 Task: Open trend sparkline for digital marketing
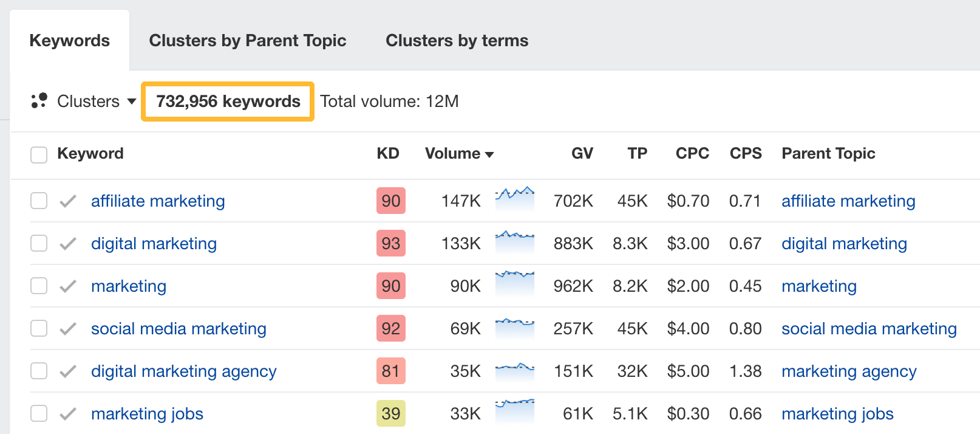coord(514,241)
